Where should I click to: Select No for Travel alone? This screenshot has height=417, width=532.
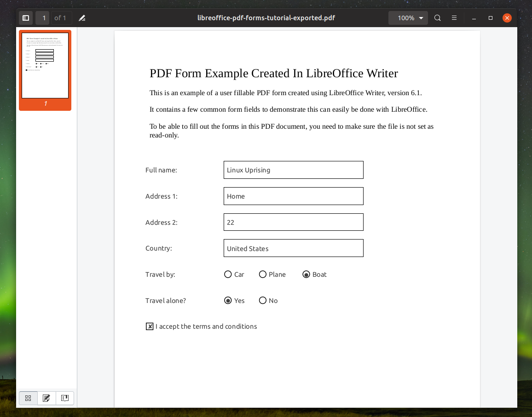point(262,300)
